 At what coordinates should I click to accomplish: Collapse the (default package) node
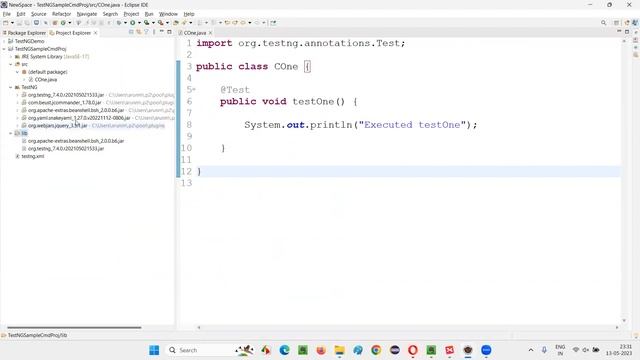pos(18,72)
